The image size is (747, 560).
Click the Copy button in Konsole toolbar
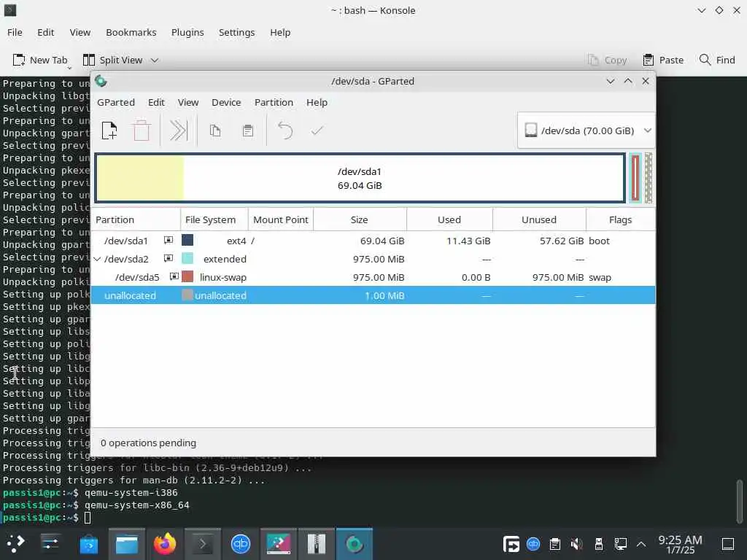(x=608, y=60)
